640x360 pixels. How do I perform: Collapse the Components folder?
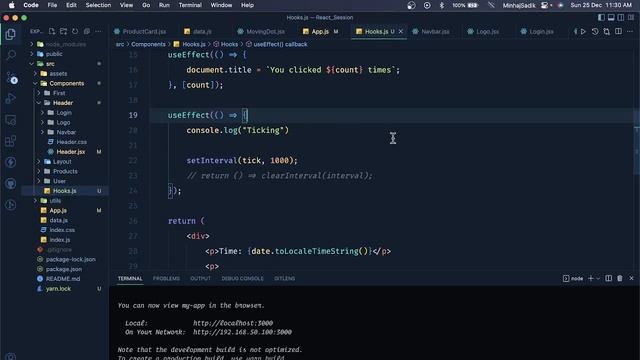tap(35, 83)
